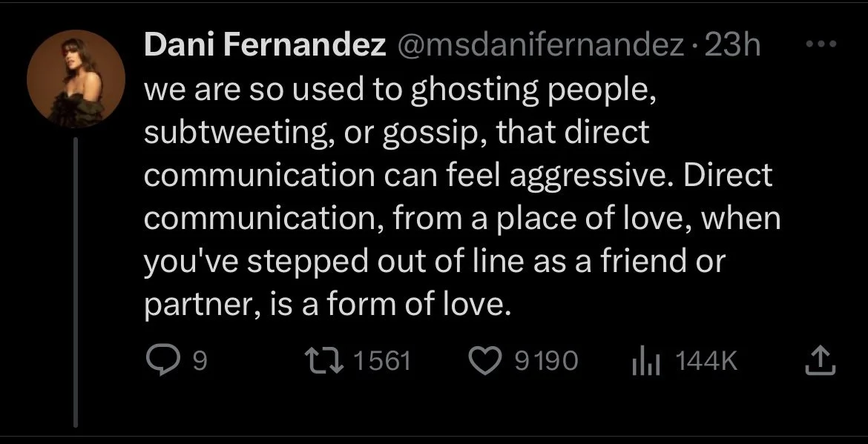The width and height of the screenshot is (868, 444).
Task: Click the 144K views count
Action: tap(707, 361)
